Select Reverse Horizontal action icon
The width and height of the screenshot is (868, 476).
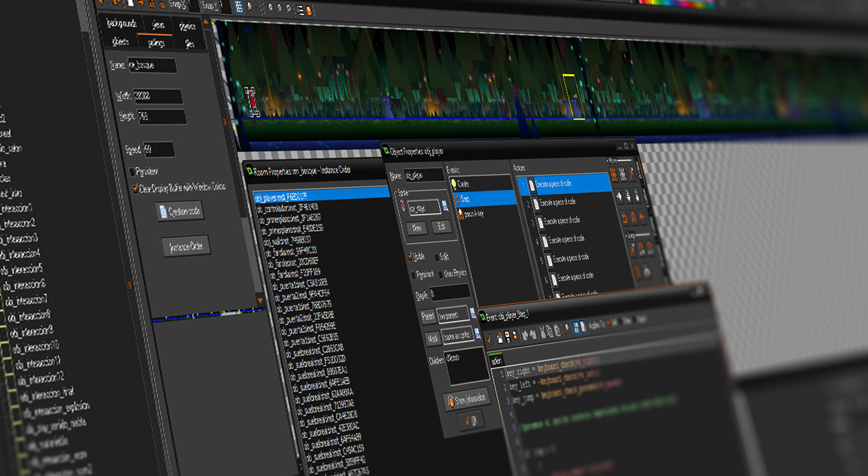point(624,218)
